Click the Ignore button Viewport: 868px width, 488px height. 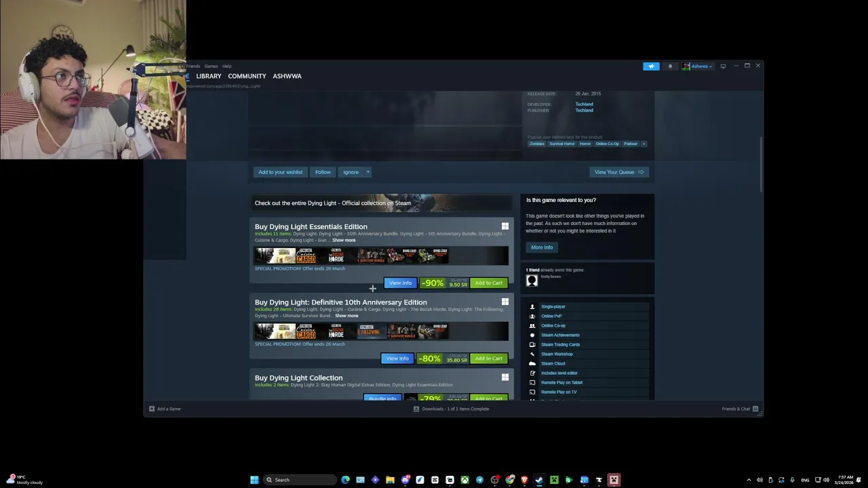pos(351,172)
